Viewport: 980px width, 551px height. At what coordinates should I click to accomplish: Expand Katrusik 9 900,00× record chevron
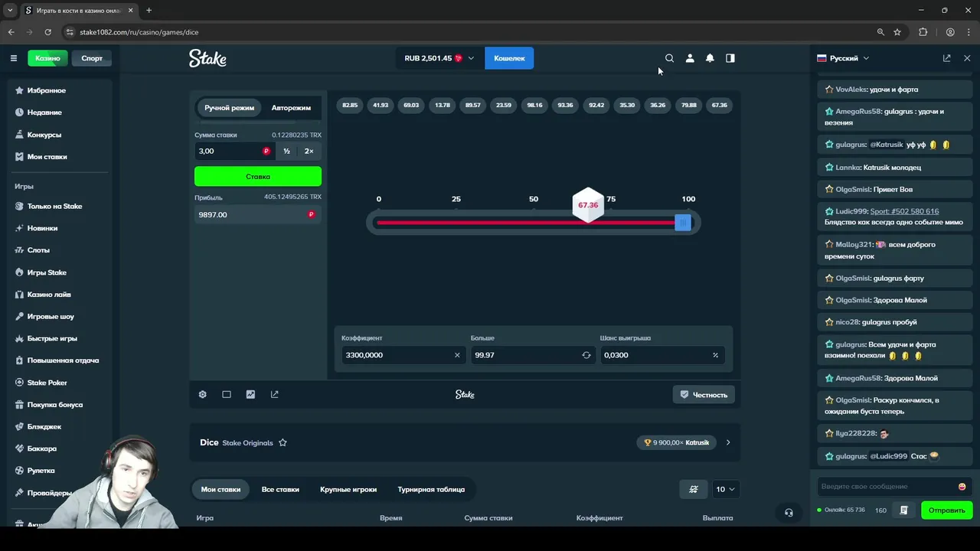[x=728, y=442]
